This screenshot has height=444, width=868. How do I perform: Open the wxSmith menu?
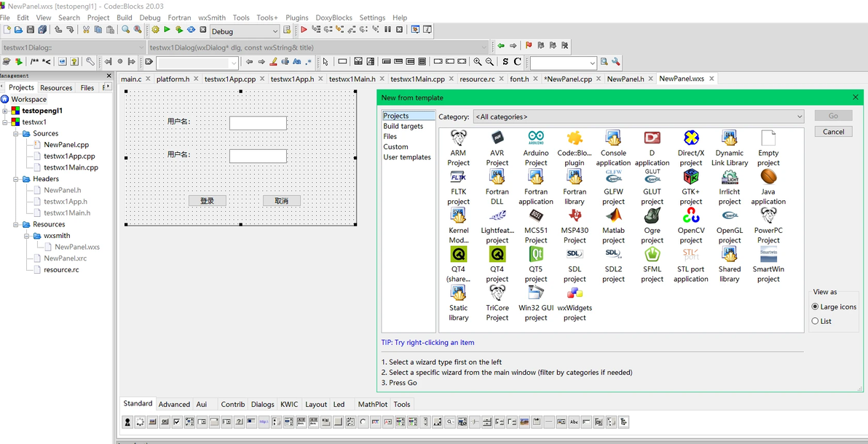coord(212,17)
